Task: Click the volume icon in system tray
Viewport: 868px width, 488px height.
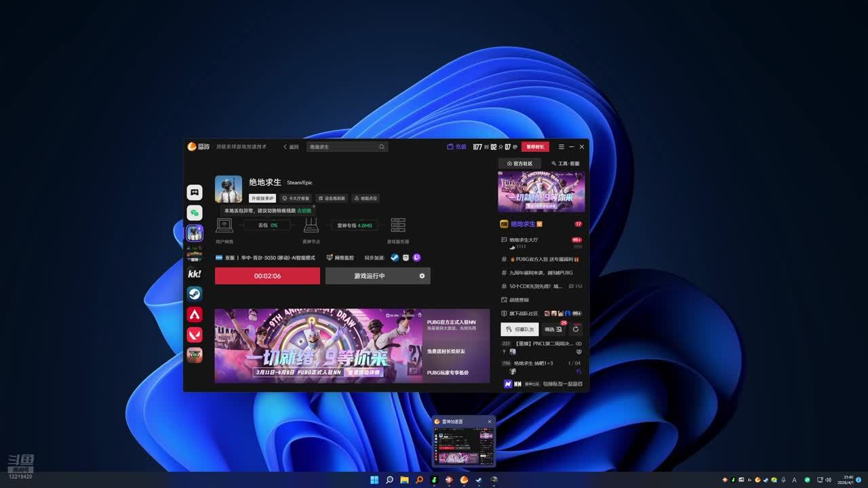Action: 829,480
